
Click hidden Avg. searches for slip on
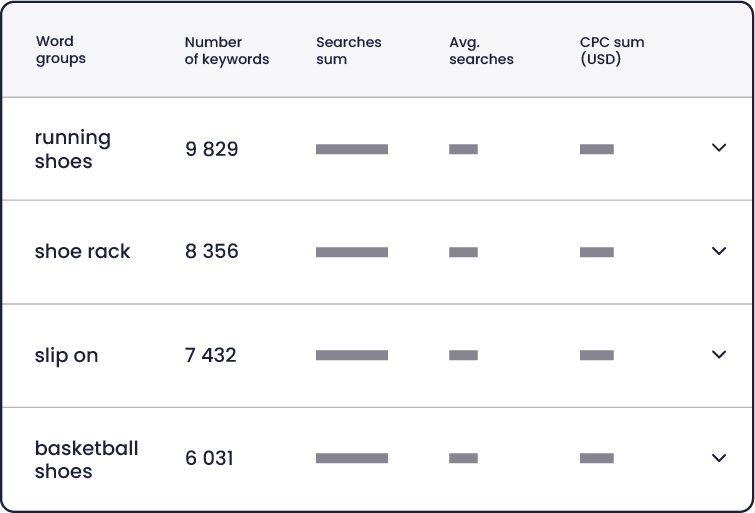(x=464, y=355)
